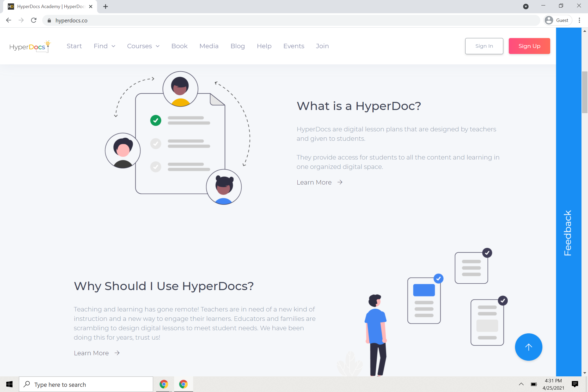Click the Sign Up button
Image resolution: width=588 pixels, height=392 pixels.
point(529,46)
